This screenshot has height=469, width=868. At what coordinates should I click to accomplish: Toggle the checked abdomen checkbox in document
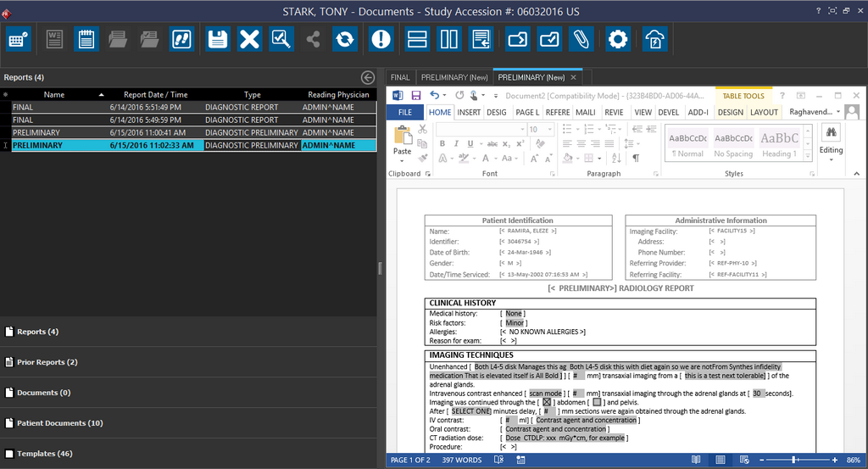(x=547, y=402)
